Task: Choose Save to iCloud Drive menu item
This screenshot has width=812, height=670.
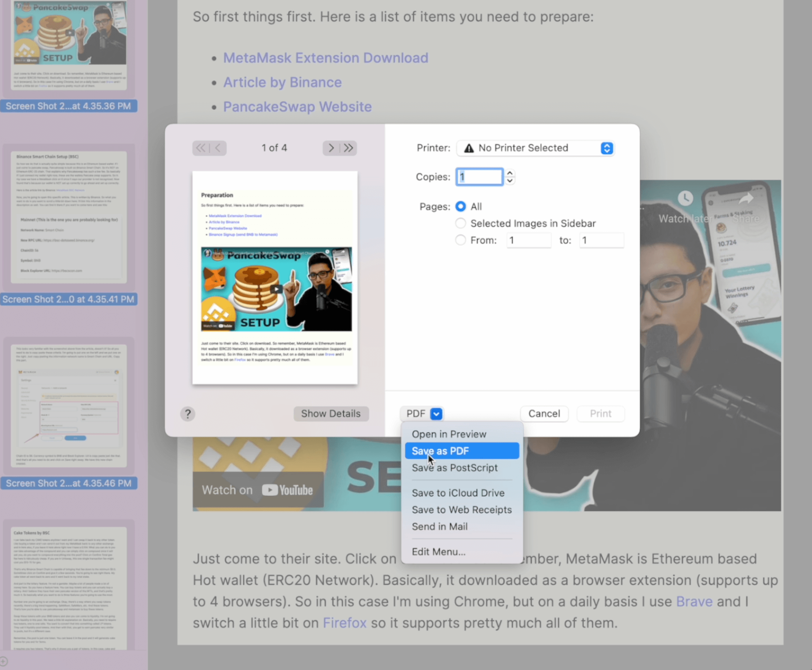Action: 462,493
